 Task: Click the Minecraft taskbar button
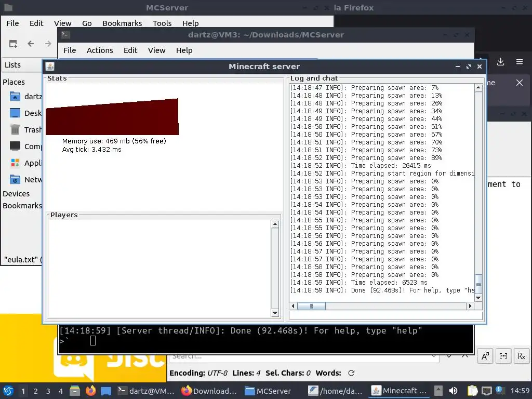coord(399,391)
